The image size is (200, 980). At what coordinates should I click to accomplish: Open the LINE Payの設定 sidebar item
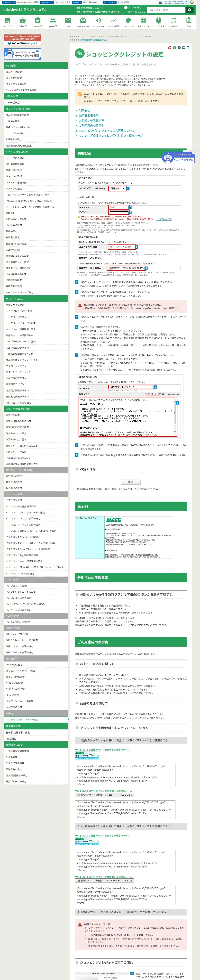point(36,664)
